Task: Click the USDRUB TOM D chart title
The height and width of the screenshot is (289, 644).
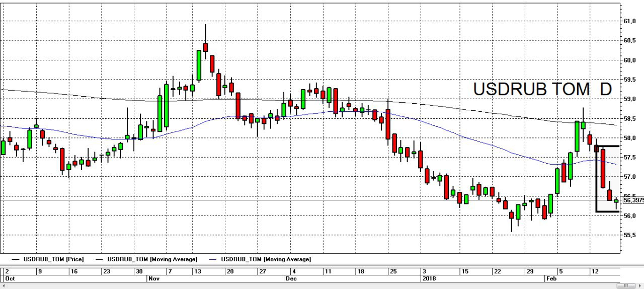Action: click(542, 89)
